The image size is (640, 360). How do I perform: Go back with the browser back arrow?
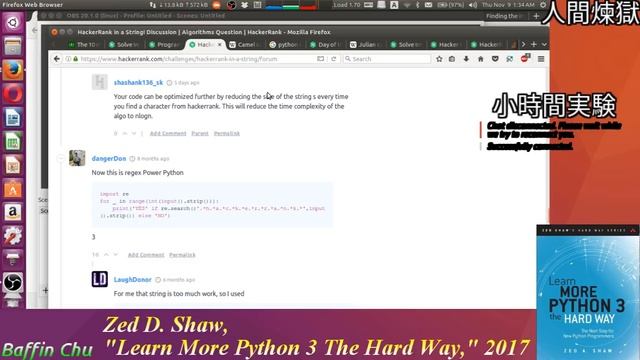click(57, 59)
